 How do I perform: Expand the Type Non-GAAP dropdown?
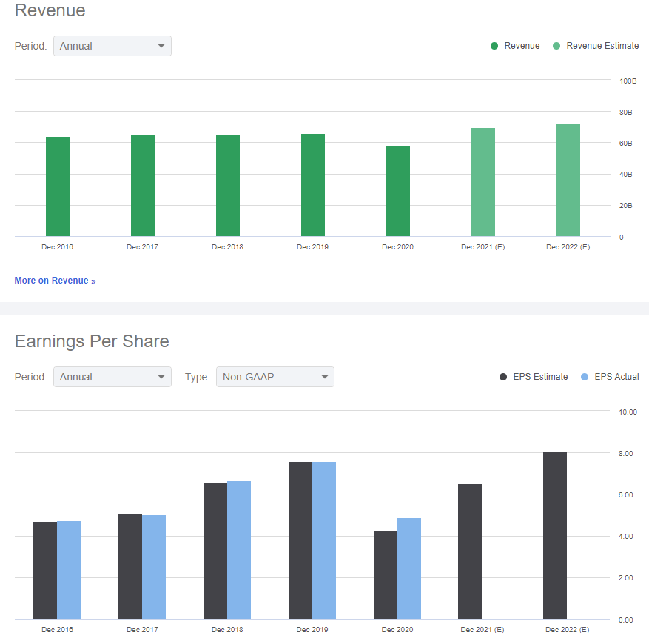click(275, 377)
